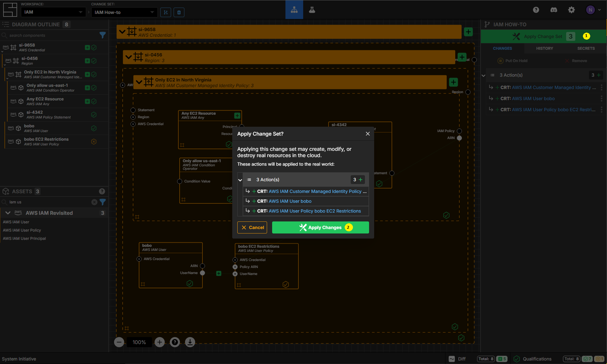Click the bobo EC2 Restrictions diagram node
The image size is (607, 364).
click(267, 266)
